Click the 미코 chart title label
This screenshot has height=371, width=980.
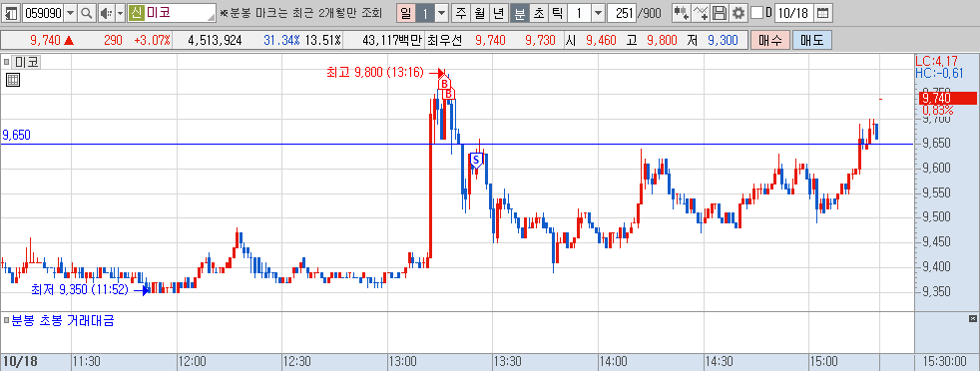coord(26,62)
